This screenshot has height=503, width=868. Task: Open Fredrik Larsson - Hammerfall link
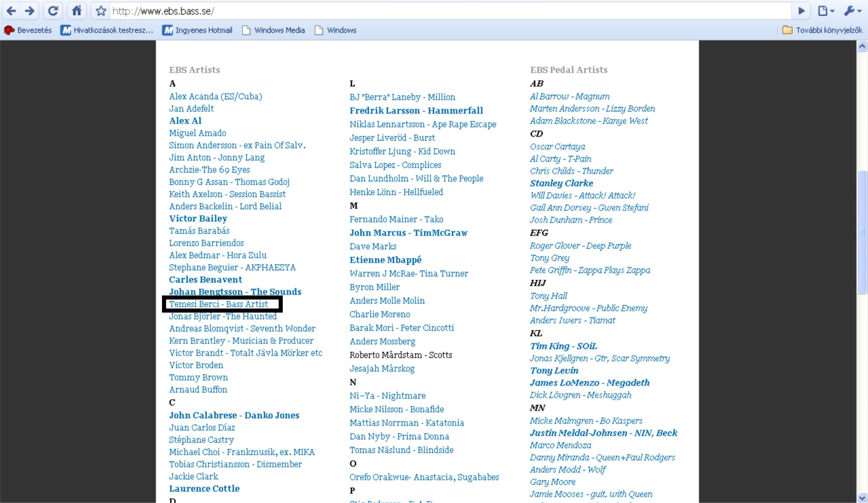click(x=416, y=111)
